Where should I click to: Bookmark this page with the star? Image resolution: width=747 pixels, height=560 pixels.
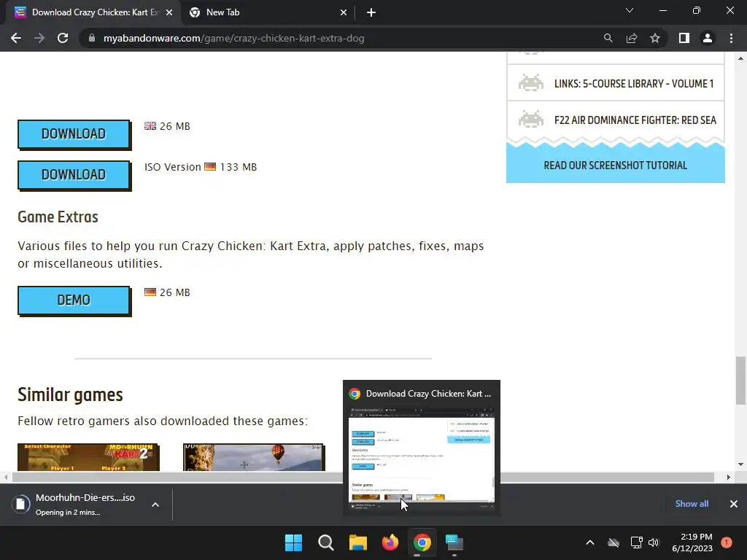pyautogui.click(x=655, y=38)
